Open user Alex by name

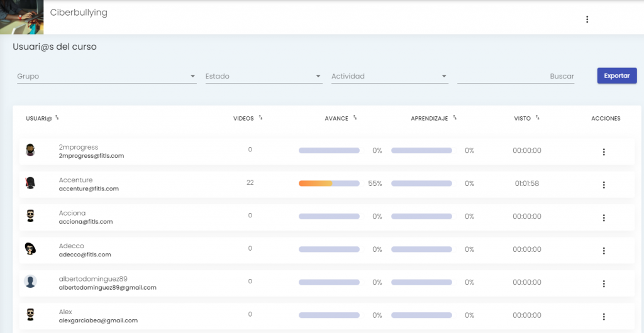65,312
